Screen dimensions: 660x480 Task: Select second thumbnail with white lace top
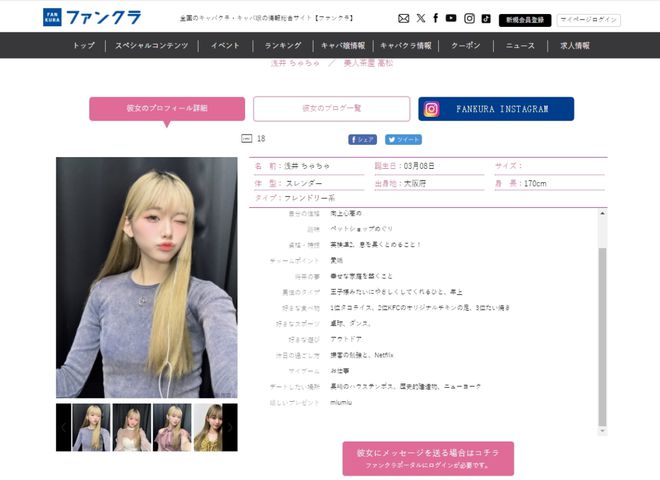[132, 427]
